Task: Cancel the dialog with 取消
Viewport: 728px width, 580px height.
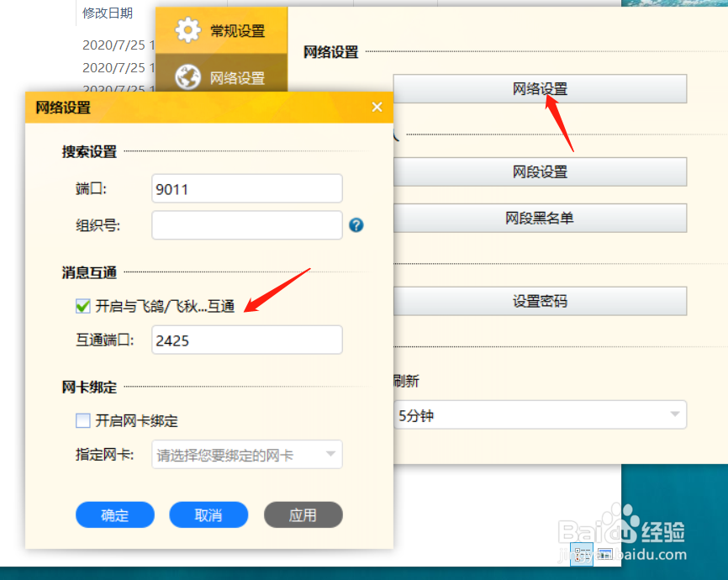Action: [x=208, y=516]
